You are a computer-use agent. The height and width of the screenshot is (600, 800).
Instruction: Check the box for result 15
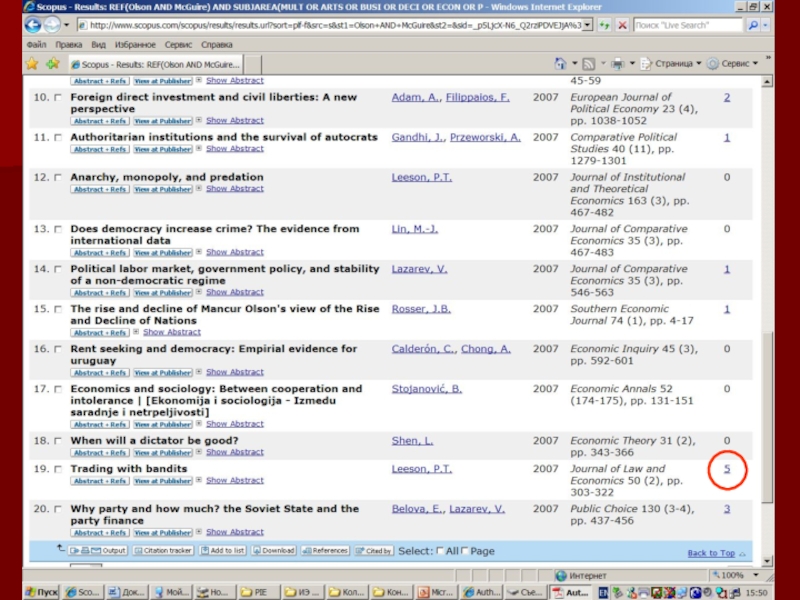click(58, 309)
